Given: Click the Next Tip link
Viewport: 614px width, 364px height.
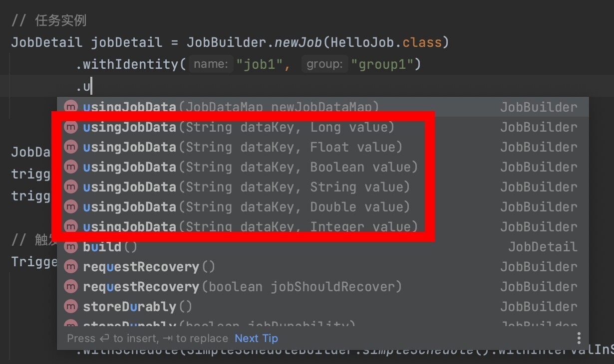Looking at the screenshot, I should pyautogui.click(x=256, y=338).
